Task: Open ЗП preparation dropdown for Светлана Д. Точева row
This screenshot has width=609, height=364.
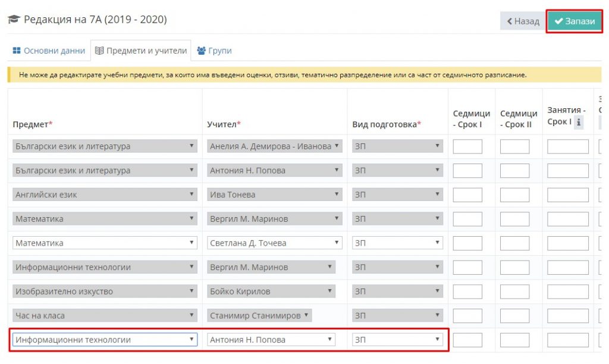Action: (x=397, y=243)
